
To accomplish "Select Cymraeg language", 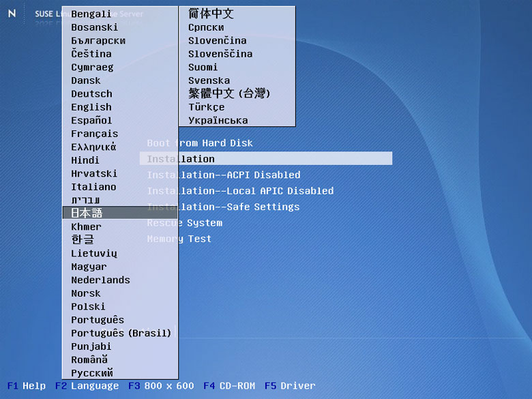I will click(92, 67).
